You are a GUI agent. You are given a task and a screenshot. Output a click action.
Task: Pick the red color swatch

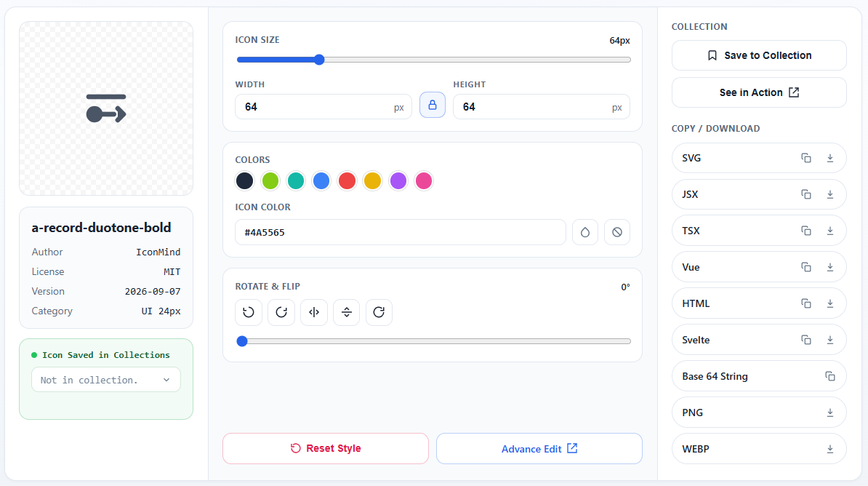point(347,180)
